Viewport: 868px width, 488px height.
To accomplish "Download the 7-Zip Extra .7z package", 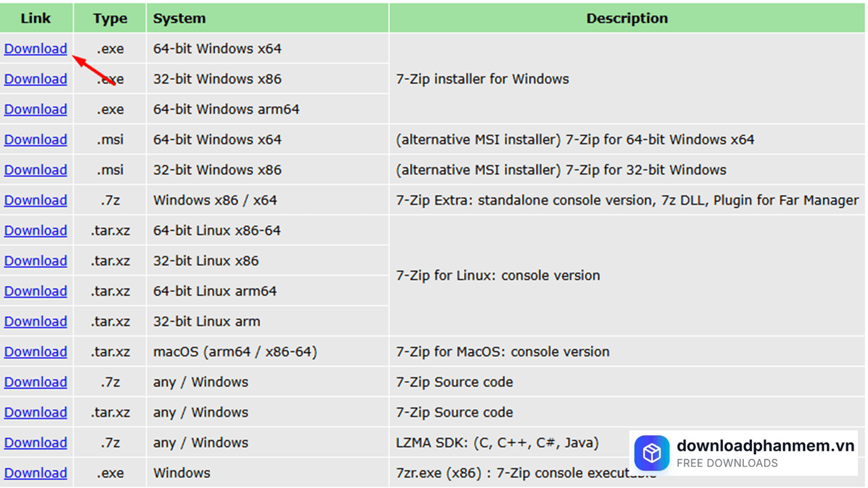I will click(35, 201).
